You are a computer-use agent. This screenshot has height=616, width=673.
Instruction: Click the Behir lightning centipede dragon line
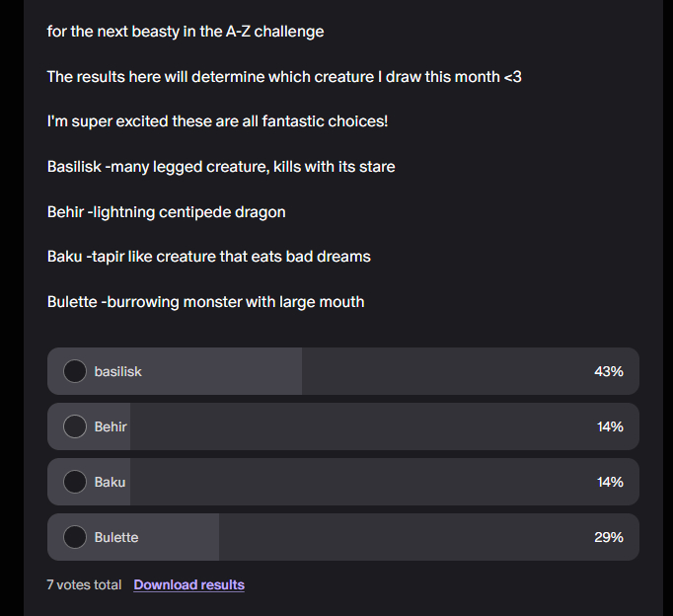[x=180, y=212]
